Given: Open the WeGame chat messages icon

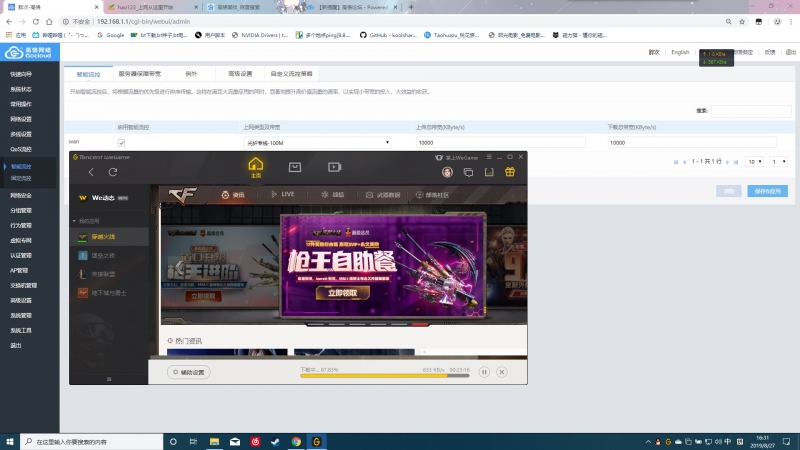Looking at the screenshot, I should 468,172.
